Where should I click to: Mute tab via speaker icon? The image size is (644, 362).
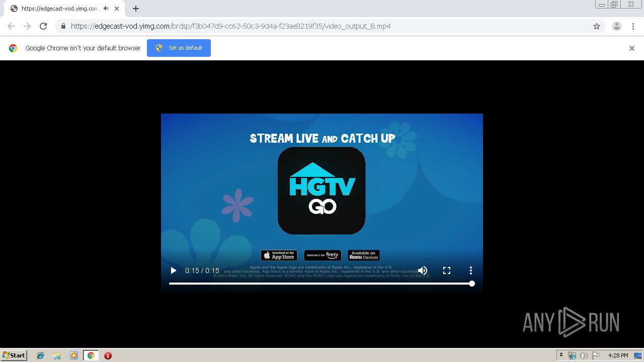coord(106,9)
